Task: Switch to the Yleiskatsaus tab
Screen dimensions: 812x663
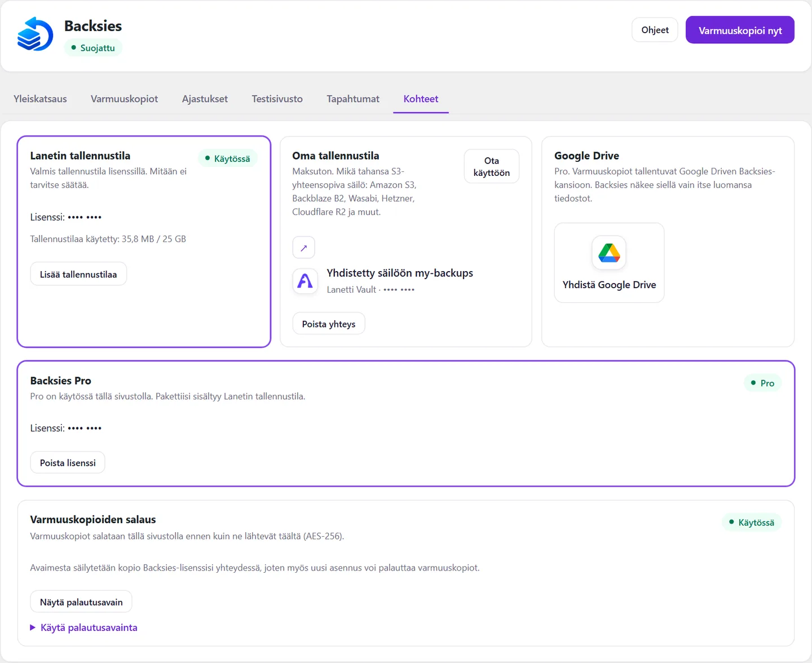Action: pyautogui.click(x=40, y=99)
